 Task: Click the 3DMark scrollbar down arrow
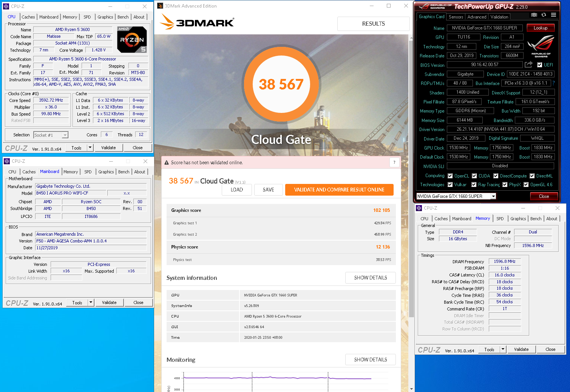point(411,389)
